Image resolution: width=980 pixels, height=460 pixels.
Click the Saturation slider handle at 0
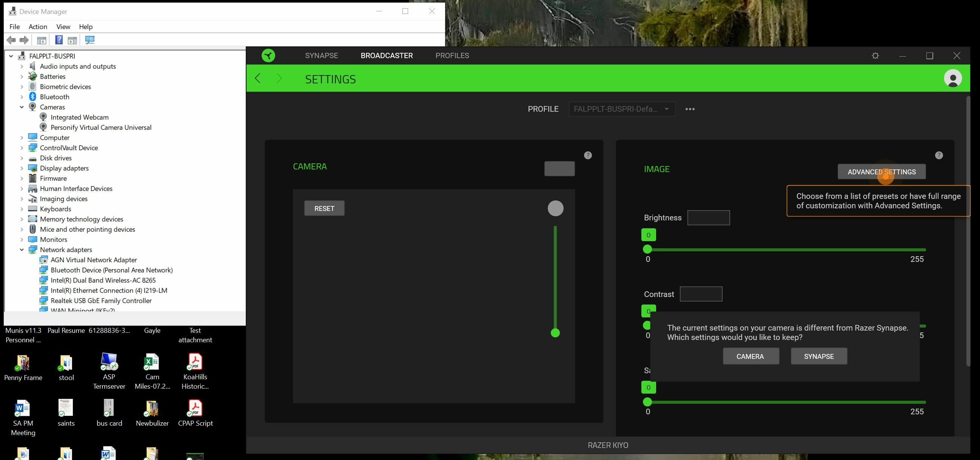point(647,402)
